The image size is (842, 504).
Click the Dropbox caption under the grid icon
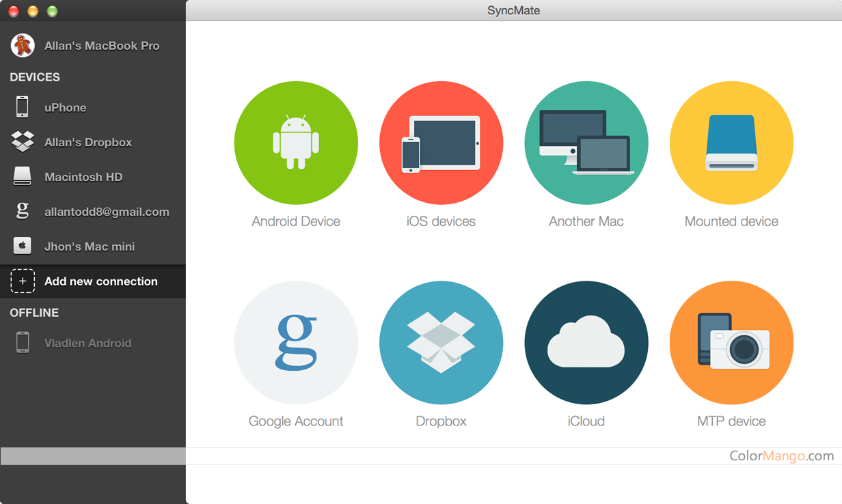point(442,421)
